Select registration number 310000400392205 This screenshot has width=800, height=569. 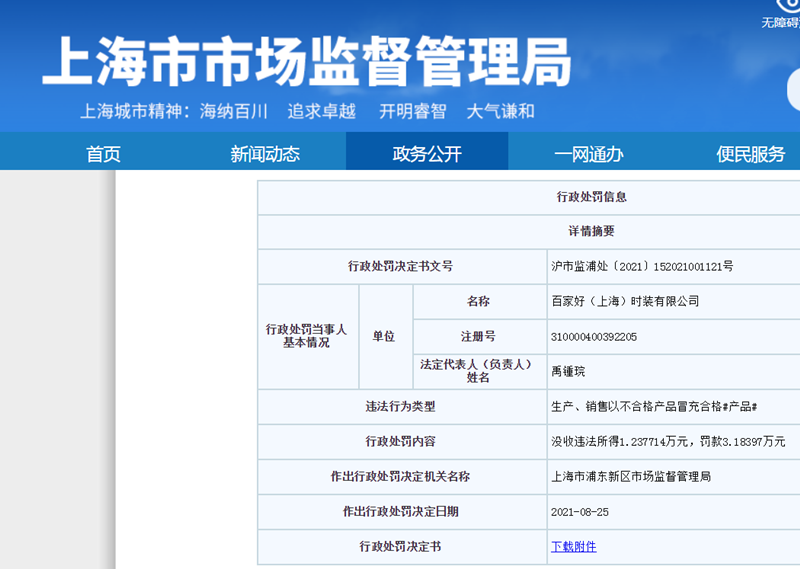pyautogui.click(x=594, y=337)
